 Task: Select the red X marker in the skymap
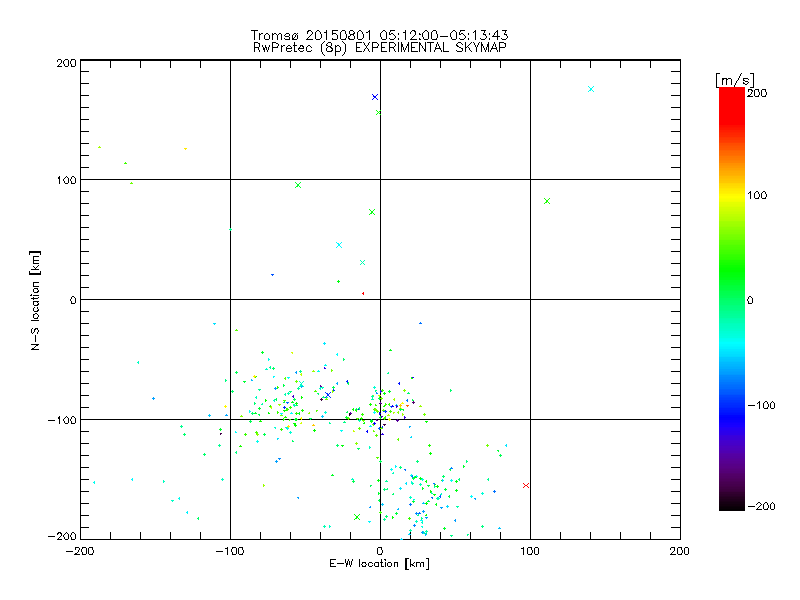526,486
